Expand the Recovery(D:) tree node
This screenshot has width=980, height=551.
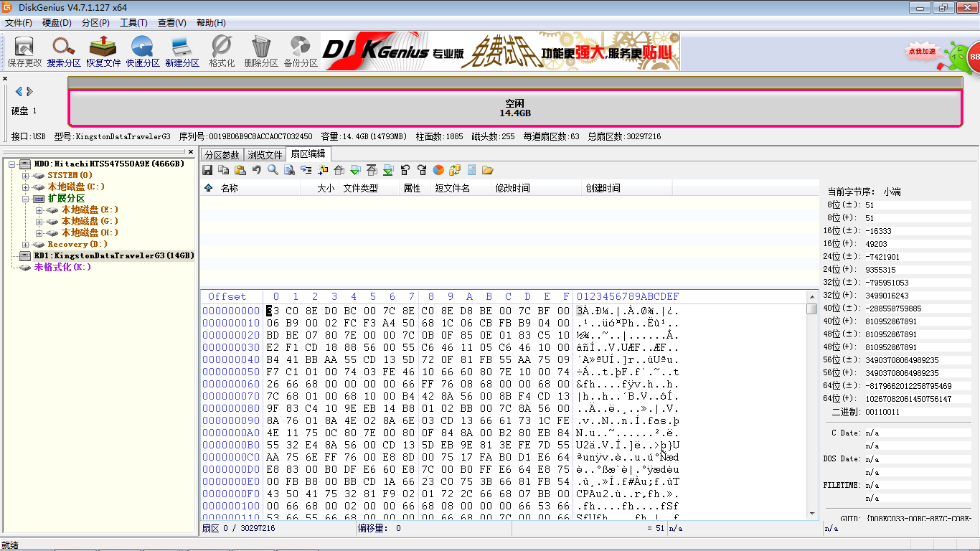[x=26, y=244]
